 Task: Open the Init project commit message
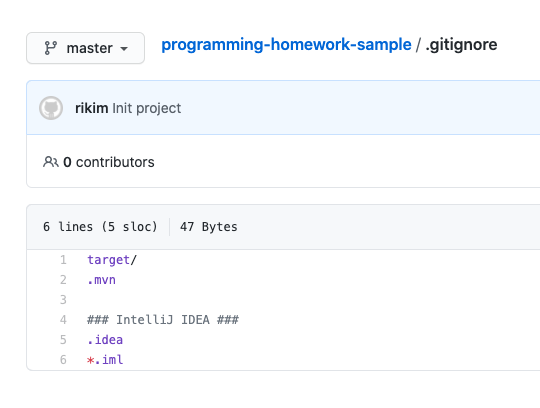coord(146,108)
